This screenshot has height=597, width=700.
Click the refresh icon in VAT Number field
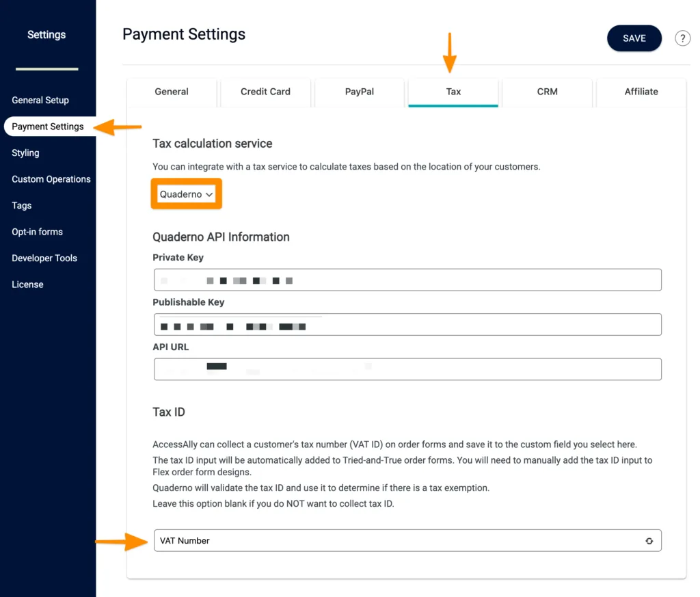649,541
